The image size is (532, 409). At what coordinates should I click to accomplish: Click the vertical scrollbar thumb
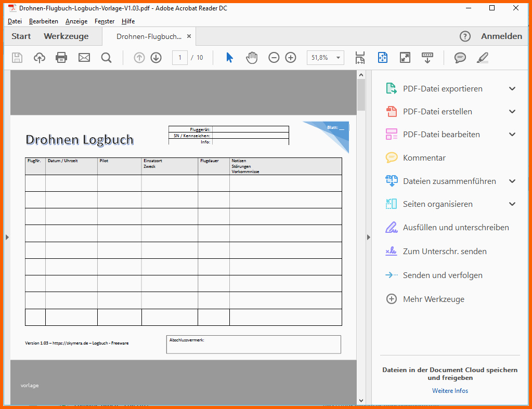(x=361, y=95)
